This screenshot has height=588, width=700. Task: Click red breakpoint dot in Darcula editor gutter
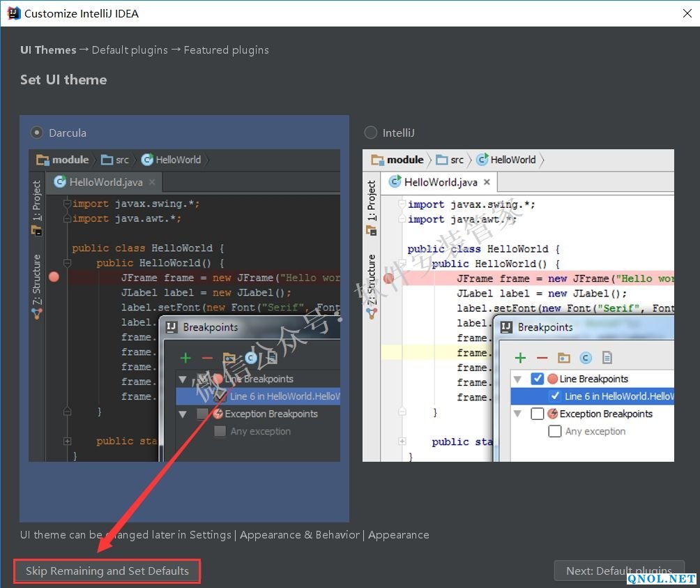point(54,278)
